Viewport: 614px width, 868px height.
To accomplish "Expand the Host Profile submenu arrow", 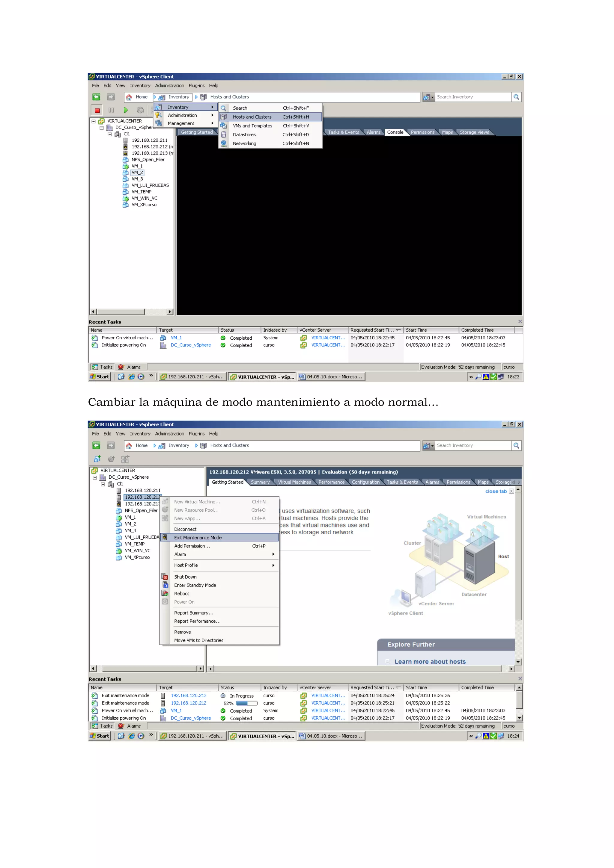I will tap(273, 565).
